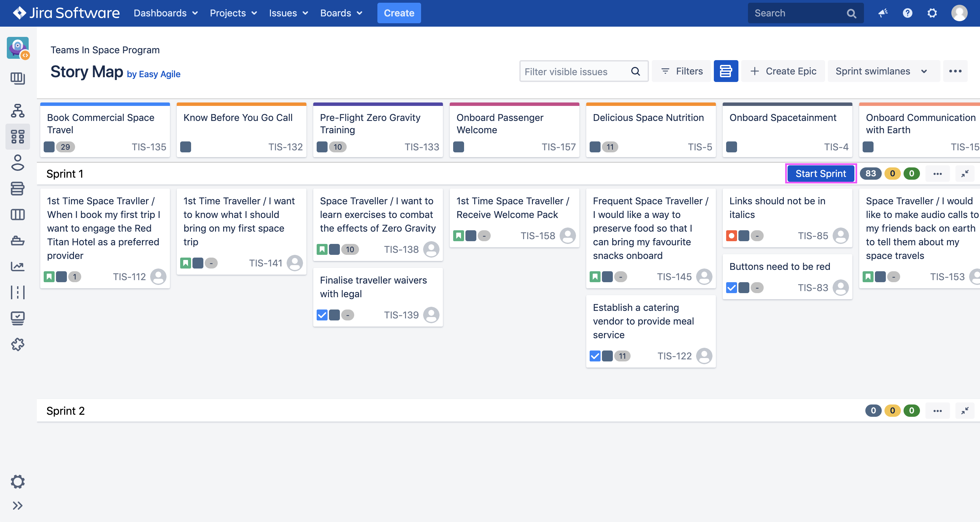Click the Create Epic button

783,71
